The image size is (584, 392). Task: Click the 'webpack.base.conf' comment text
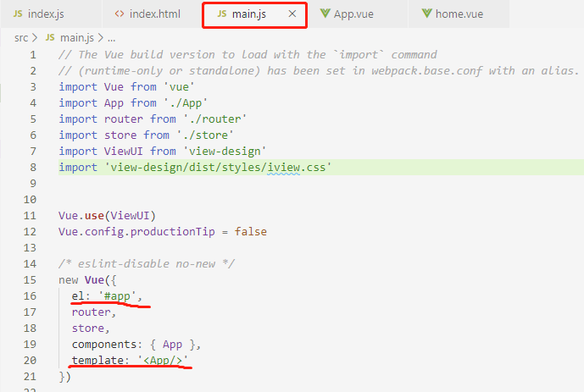(427, 70)
